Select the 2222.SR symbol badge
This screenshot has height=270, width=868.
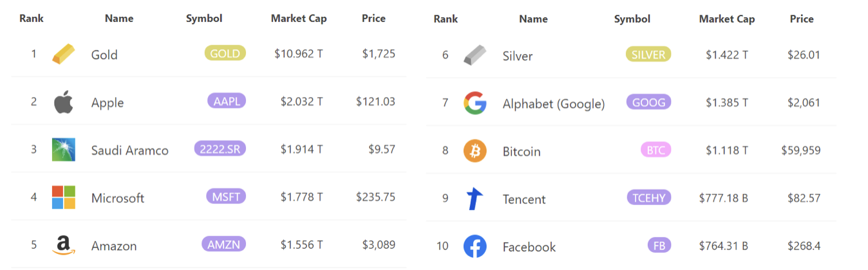pos(220,149)
